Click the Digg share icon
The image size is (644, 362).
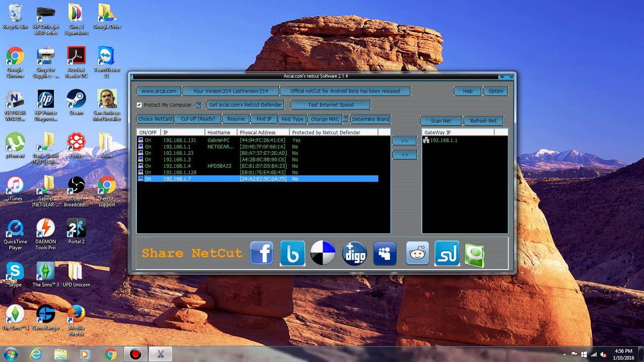click(x=354, y=253)
